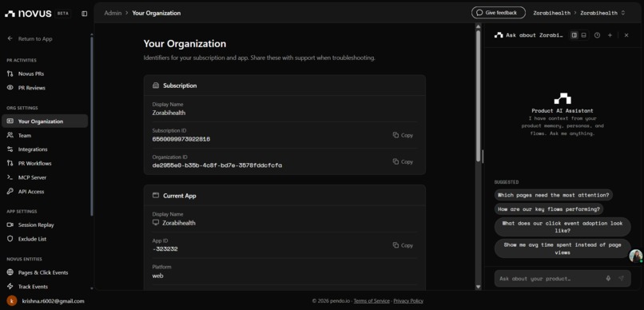Click the krishna.r6002@gmail.com account label
644x310 pixels.
coord(53,301)
